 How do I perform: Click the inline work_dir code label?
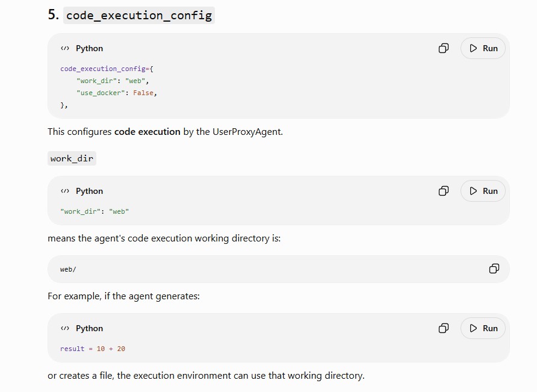tap(72, 158)
